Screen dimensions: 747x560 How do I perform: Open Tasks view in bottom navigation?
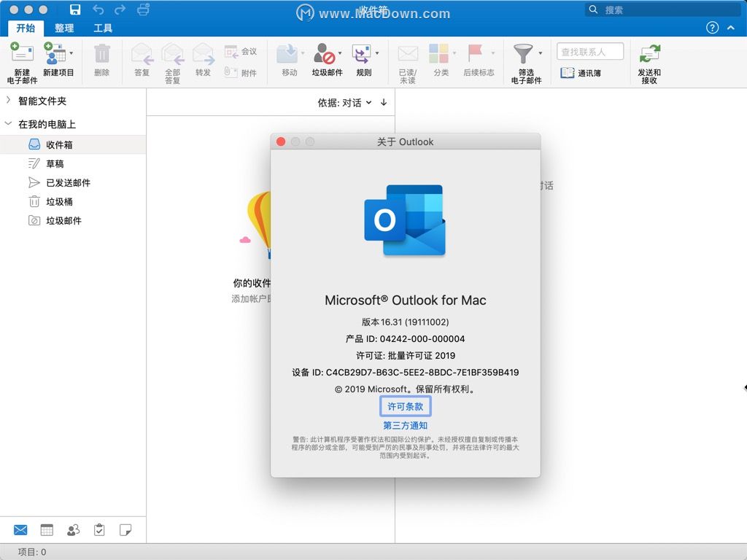(x=99, y=530)
